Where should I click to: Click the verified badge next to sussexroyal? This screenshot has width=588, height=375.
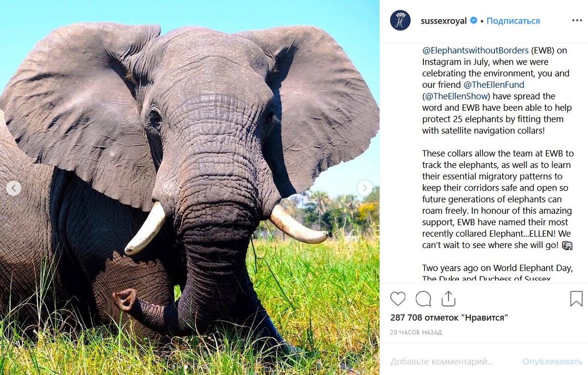click(474, 21)
